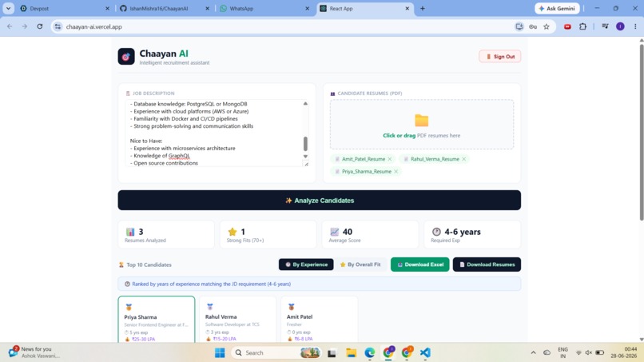Click the taskbar Search box
This screenshot has height=362, width=644.
276,352
